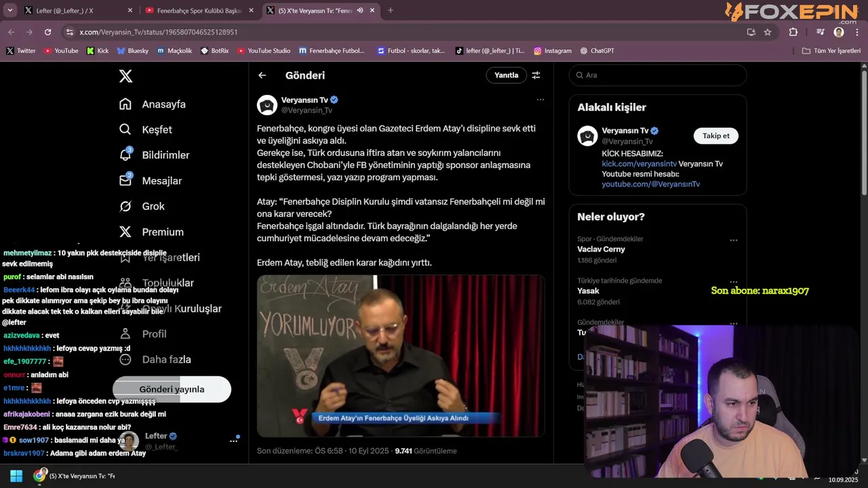
Task: Install app icon in address bar
Action: [x=751, y=32]
